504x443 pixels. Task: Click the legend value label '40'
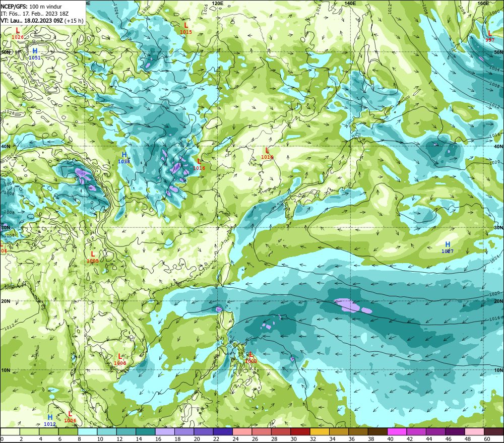coord(390,439)
